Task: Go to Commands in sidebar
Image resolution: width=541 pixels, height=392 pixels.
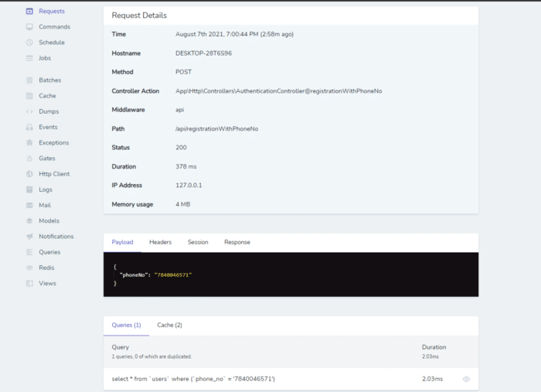Action: [x=55, y=26]
